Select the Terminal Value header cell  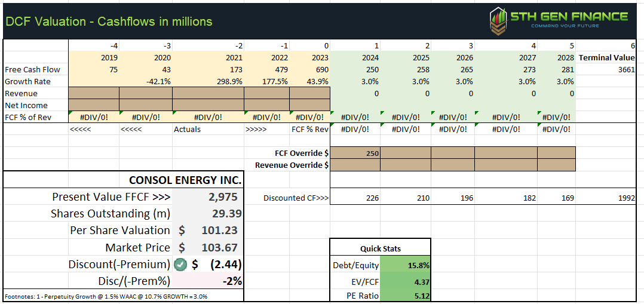(607, 57)
